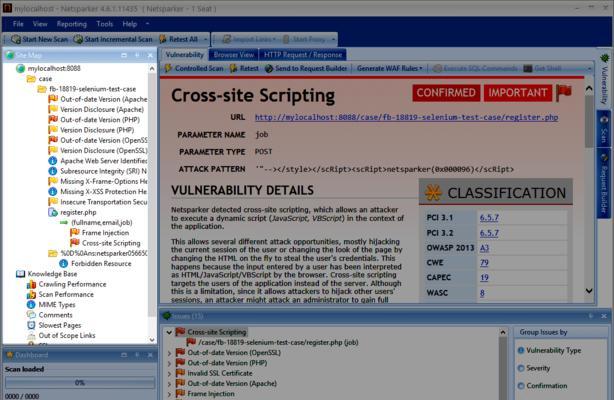Expand the Out-of-date Version (OpenSSL) issue group
Viewport: 614px width, 400px height.
pos(169,353)
